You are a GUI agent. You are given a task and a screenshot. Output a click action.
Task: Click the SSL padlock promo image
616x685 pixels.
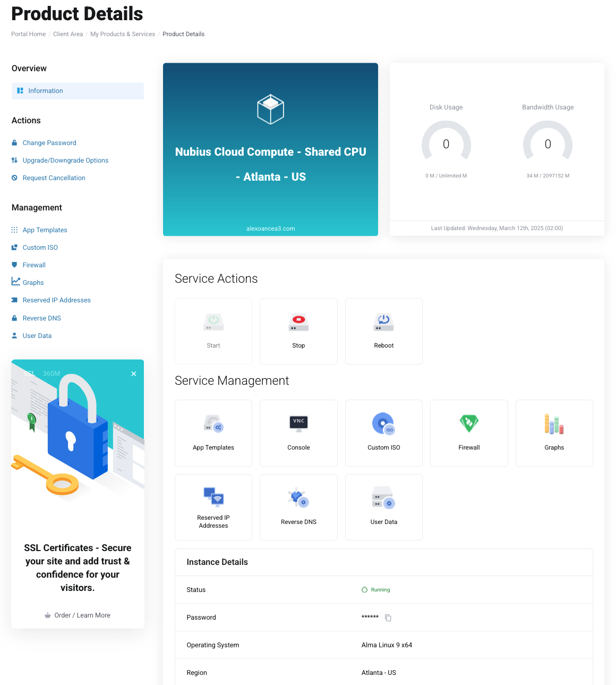tap(78, 430)
